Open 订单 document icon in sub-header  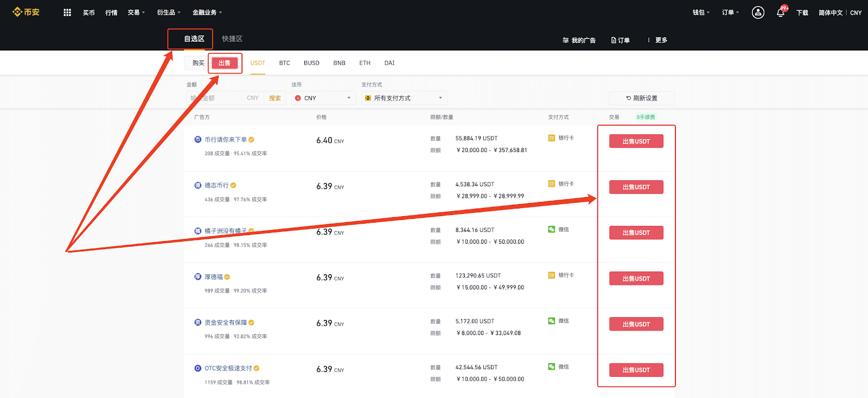coord(614,40)
